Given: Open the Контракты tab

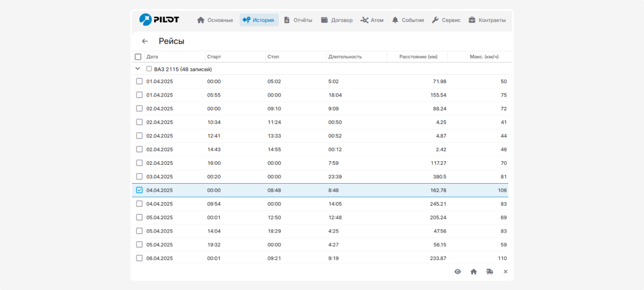Looking at the screenshot, I should pyautogui.click(x=487, y=20).
